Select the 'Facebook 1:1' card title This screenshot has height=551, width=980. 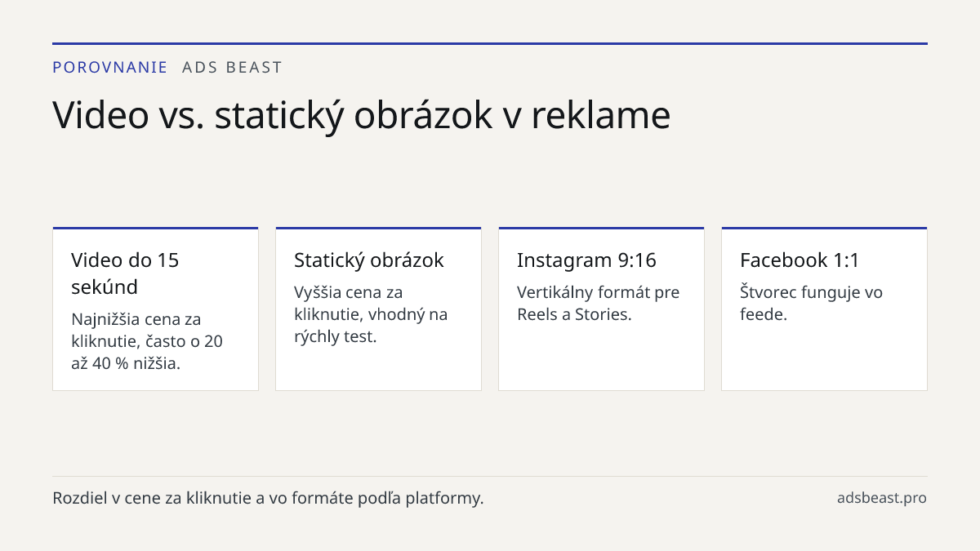[800, 260]
